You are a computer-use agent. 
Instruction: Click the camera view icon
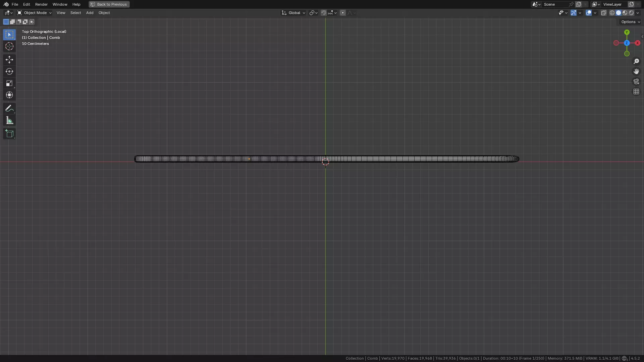click(x=636, y=81)
